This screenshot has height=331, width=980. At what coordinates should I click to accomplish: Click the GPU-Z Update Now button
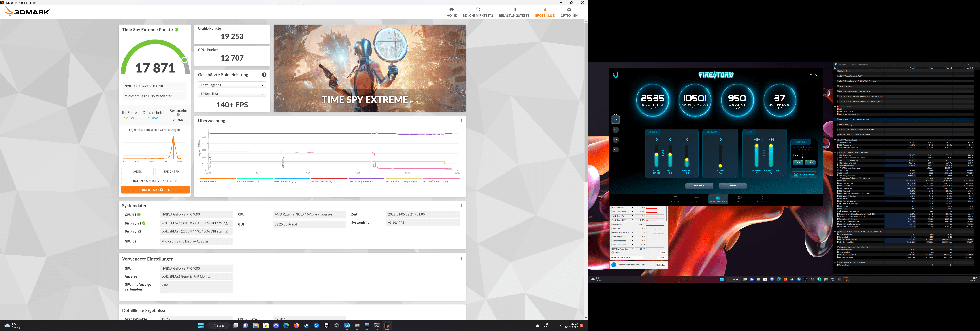(x=661, y=265)
